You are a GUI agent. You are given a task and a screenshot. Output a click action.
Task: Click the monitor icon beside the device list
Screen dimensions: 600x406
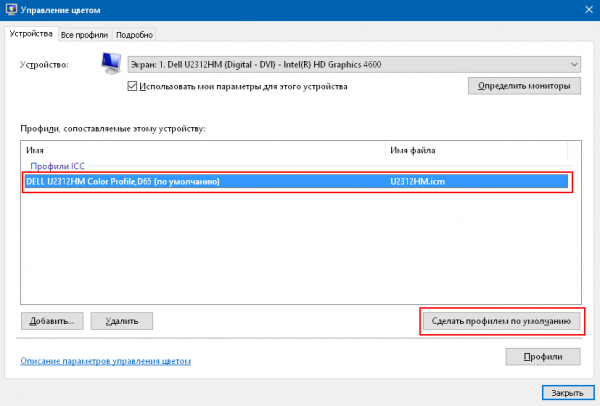(x=112, y=65)
